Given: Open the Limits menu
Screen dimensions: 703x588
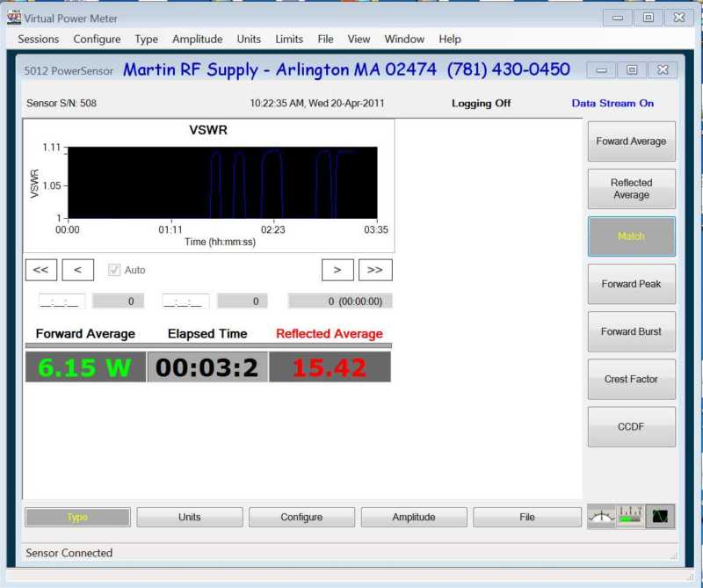Looking at the screenshot, I should pyautogui.click(x=289, y=39).
